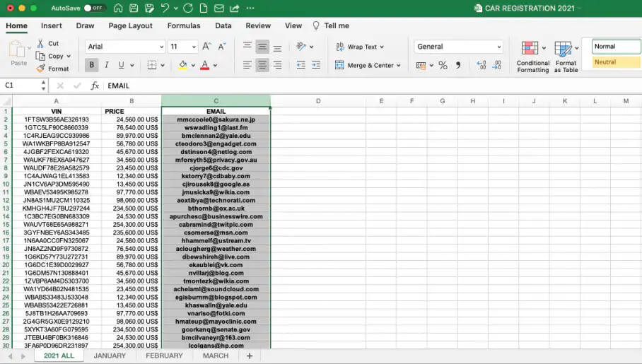Apply Normal cell style
Viewport: 642px width, 364px height.
617,46
